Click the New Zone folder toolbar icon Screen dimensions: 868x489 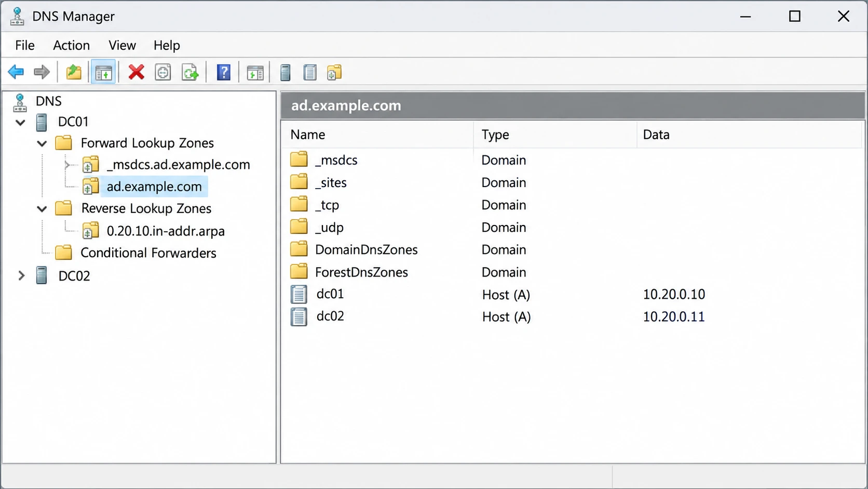pos(334,72)
